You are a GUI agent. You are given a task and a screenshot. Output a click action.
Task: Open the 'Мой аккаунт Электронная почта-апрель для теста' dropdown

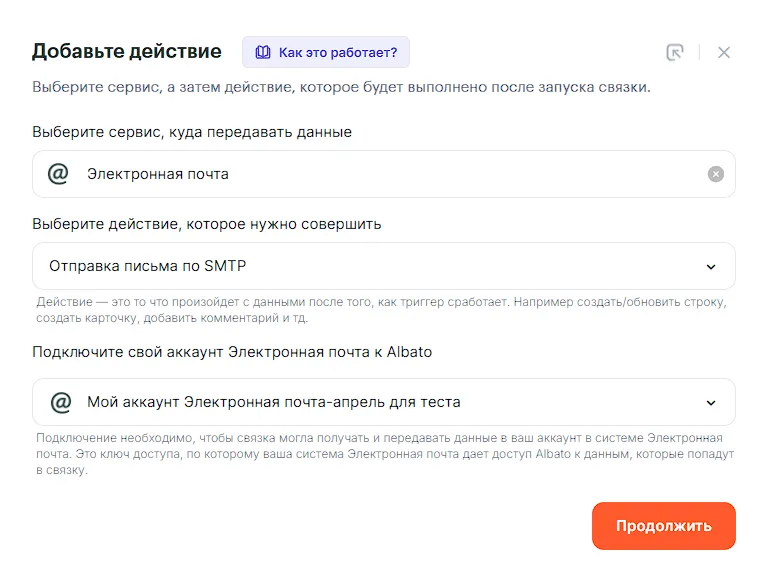point(384,402)
